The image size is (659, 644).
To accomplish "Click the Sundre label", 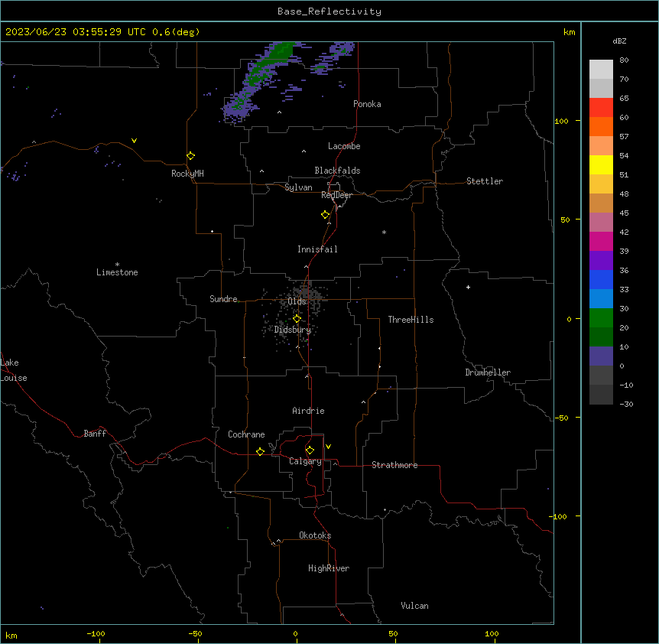I will [x=223, y=299].
